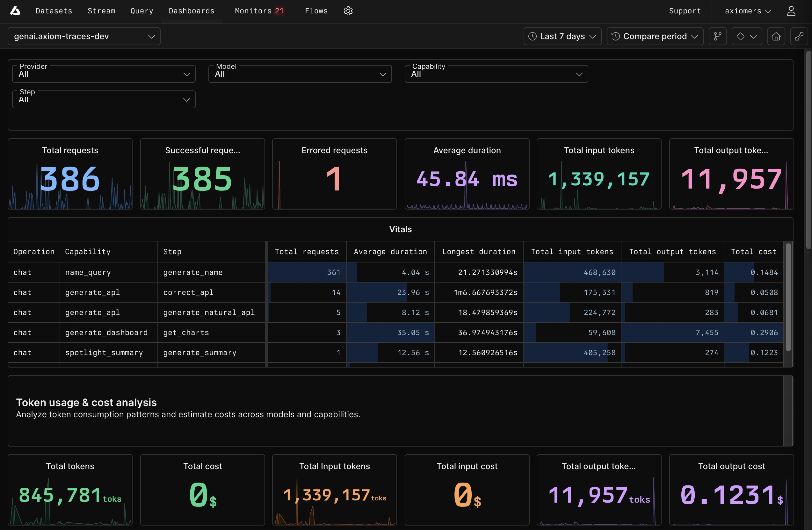Click the page vertical scrollbar
The image size is (812, 530).
pyautogui.click(x=808, y=150)
